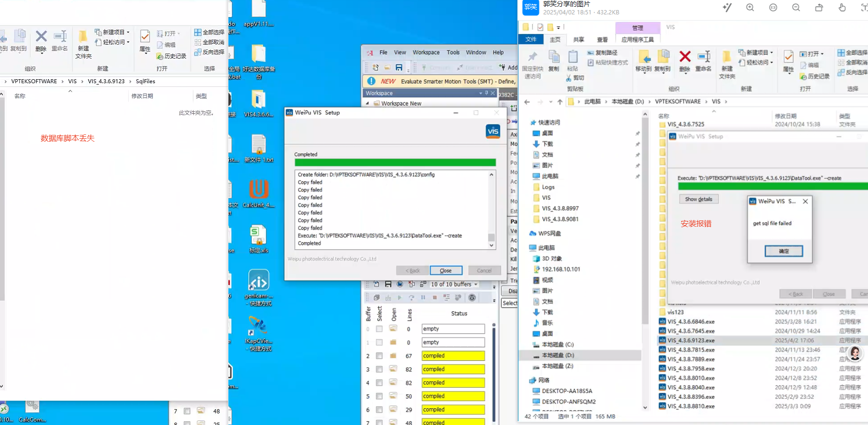Tick the Select checkbox for buffer 3
The image size is (868, 425).
point(379,369)
